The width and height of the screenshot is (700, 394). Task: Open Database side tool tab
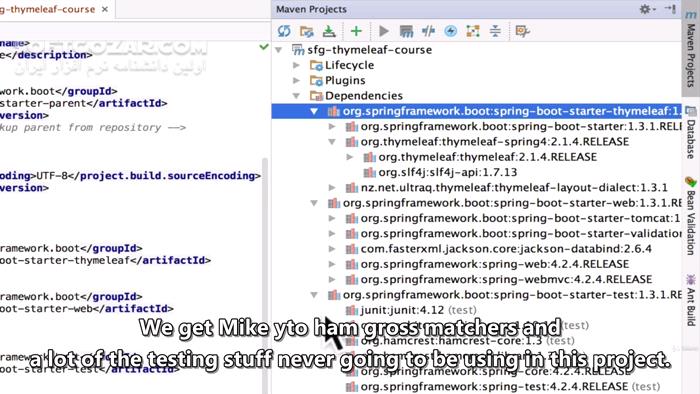691,133
